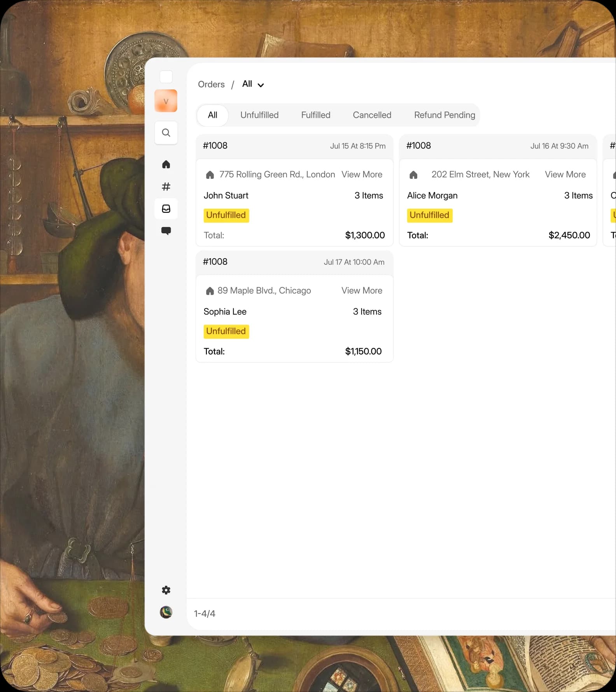This screenshot has height=692, width=616.
Task: Click the customer name Alice Morgan
Action: (432, 196)
